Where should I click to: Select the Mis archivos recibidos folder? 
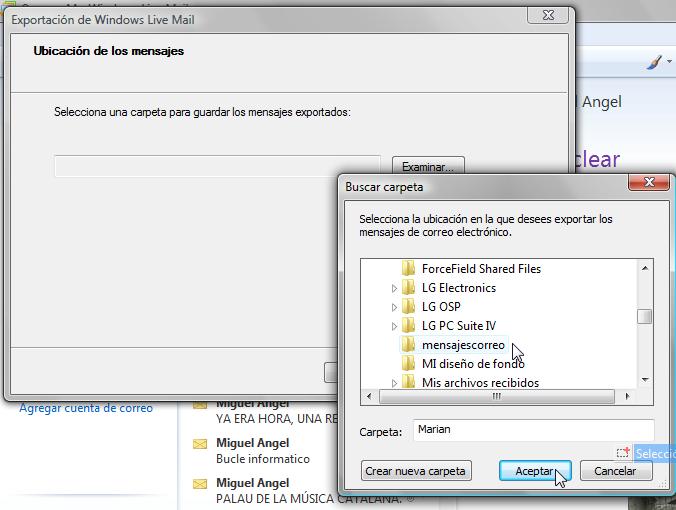[480, 382]
